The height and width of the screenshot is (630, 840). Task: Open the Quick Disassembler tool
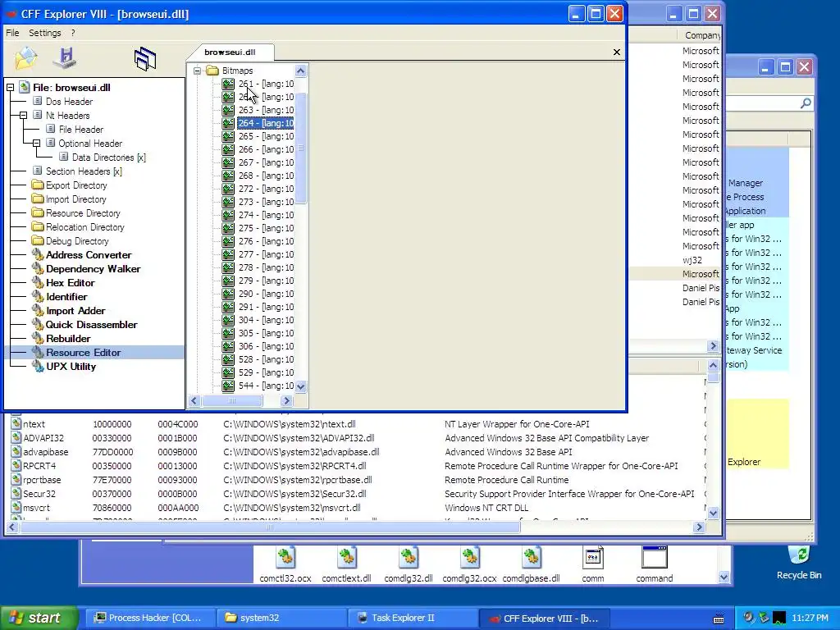coord(91,325)
